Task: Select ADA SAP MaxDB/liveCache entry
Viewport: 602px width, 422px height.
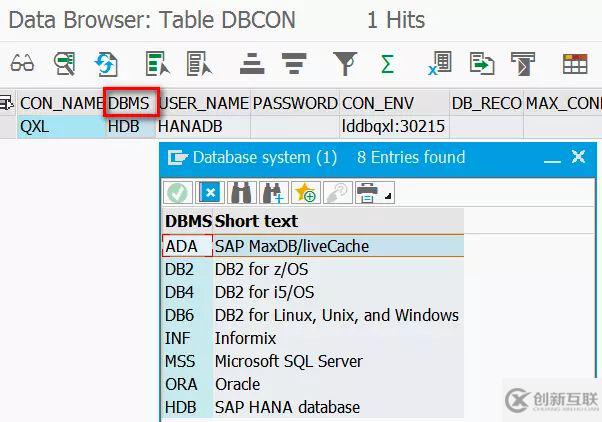Action: [x=313, y=246]
